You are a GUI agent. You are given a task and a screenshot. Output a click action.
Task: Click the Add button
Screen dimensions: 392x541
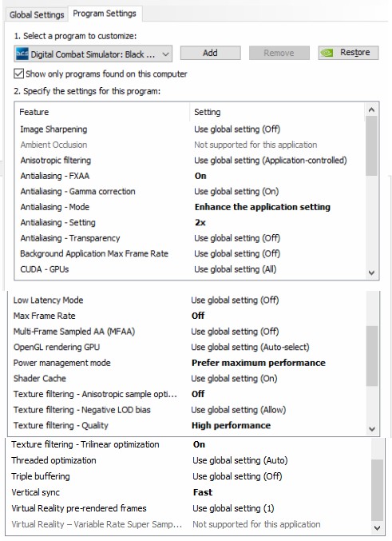pos(210,53)
